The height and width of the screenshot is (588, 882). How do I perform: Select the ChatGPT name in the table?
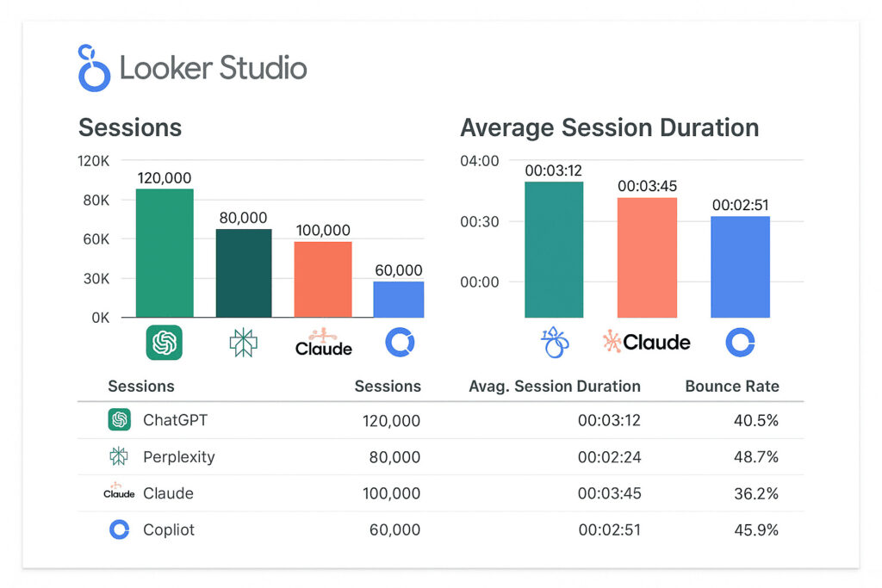[x=175, y=420]
